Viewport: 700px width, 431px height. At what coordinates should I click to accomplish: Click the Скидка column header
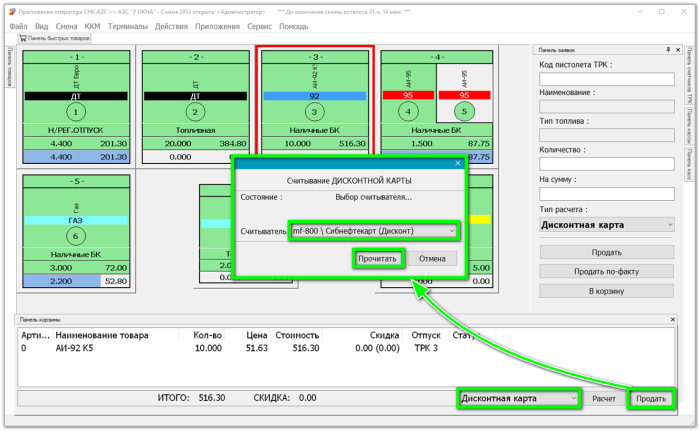[384, 335]
